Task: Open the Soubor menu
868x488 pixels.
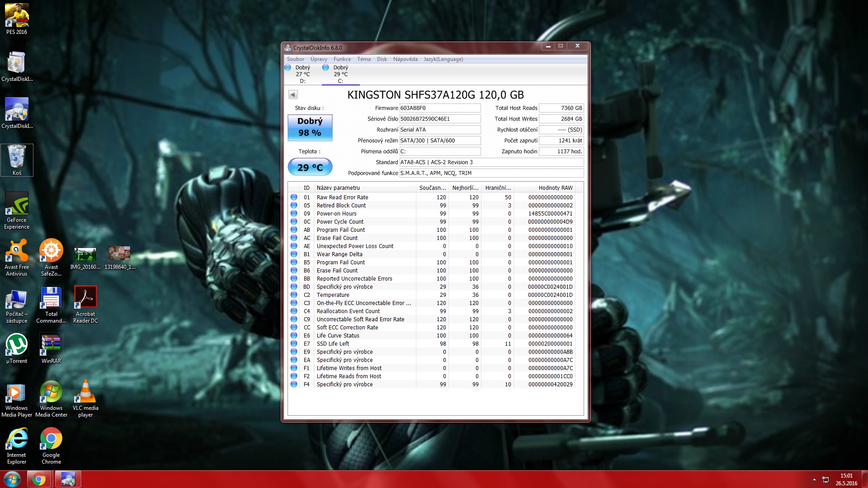Action: point(295,59)
